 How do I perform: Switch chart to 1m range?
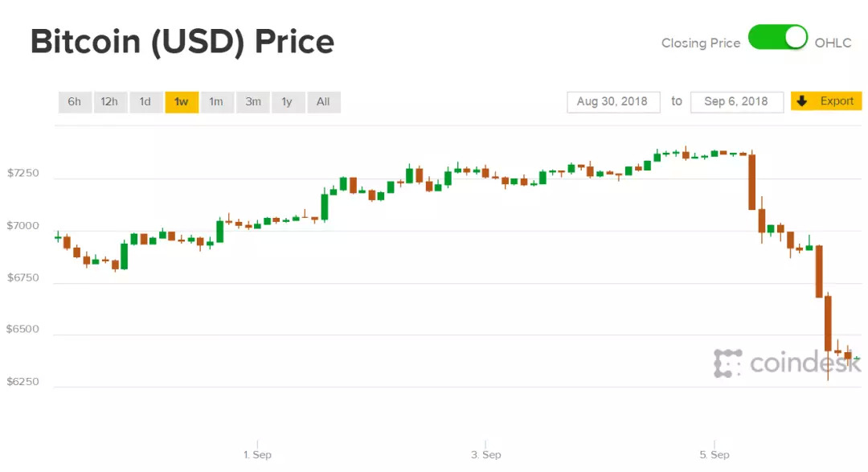tap(216, 102)
